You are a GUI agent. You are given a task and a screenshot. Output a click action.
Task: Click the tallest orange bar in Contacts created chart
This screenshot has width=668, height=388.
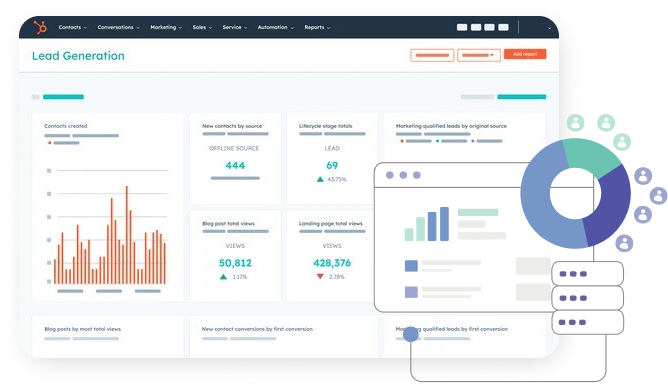click(127, 235)
